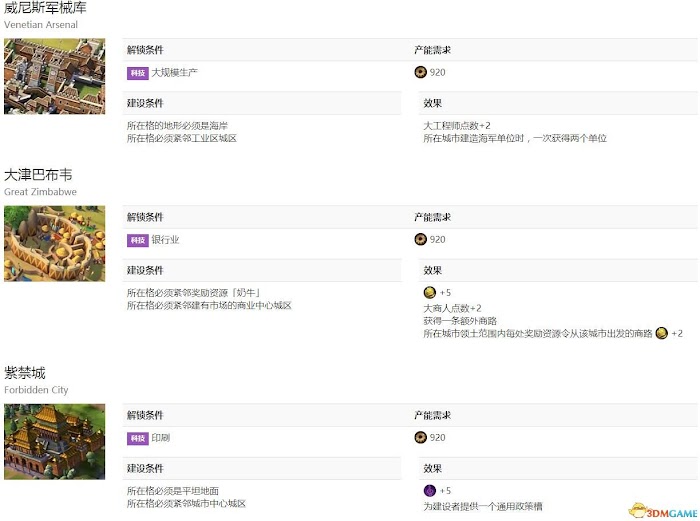Click 产能需求 header under Forbidden City
This screenshot has width=700, height=521.
(433, 415)
